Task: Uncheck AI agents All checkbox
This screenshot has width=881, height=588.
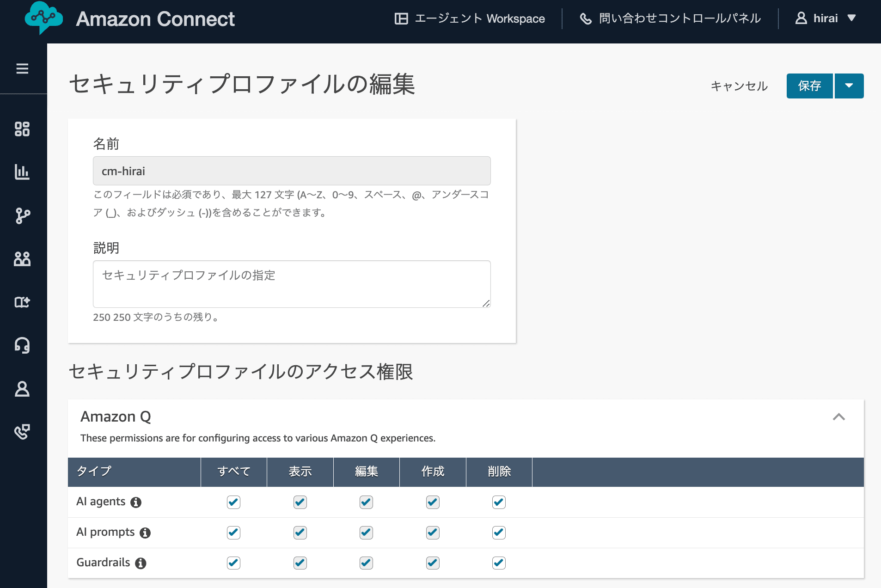Action: pos(233,502)
